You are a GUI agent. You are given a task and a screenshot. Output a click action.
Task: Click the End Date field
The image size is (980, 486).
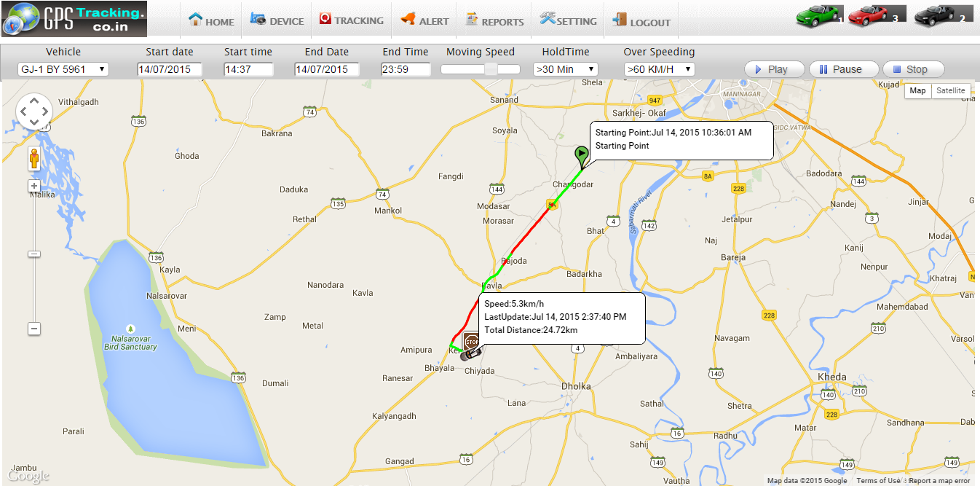[x=327, y=69]
